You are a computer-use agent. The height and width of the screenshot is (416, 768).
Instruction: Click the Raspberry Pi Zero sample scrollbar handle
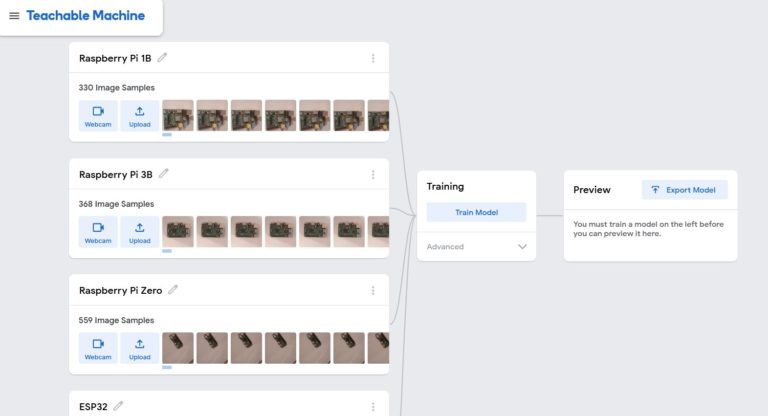pos(167,367)
